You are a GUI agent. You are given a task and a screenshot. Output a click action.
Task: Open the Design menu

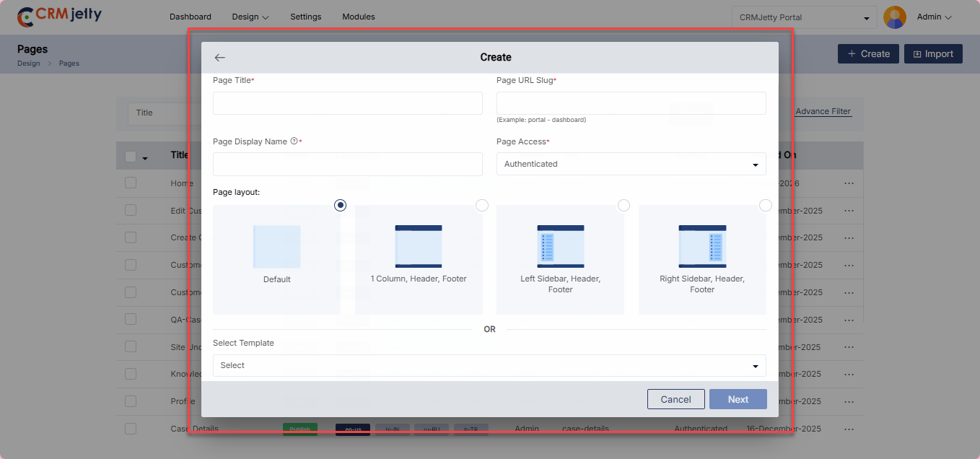tap(250, 17)
